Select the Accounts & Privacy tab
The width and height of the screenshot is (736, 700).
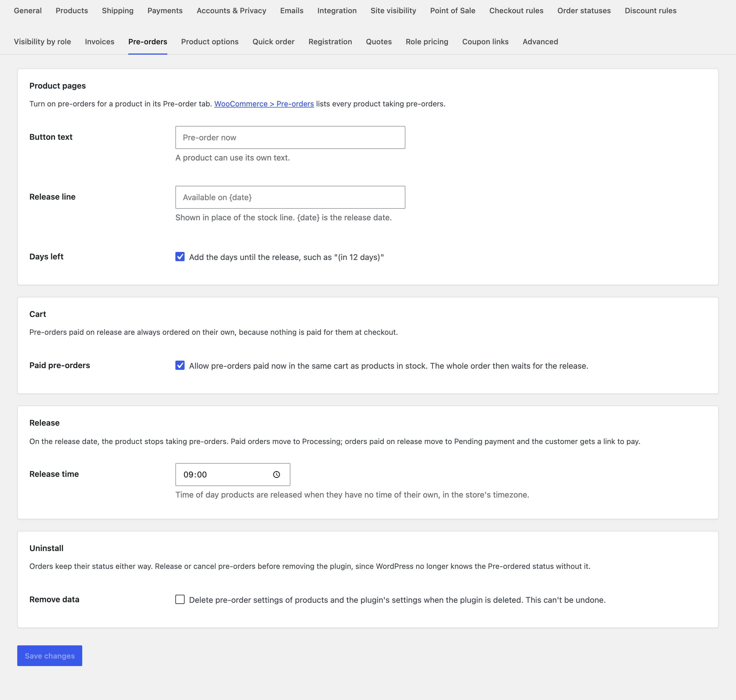click(231, 11)
